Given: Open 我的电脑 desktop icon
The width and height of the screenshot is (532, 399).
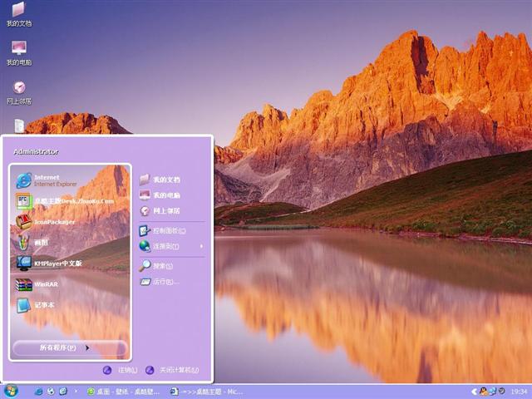Looking at the screenshot, I should pyautogui.click(x=19, y=53).
